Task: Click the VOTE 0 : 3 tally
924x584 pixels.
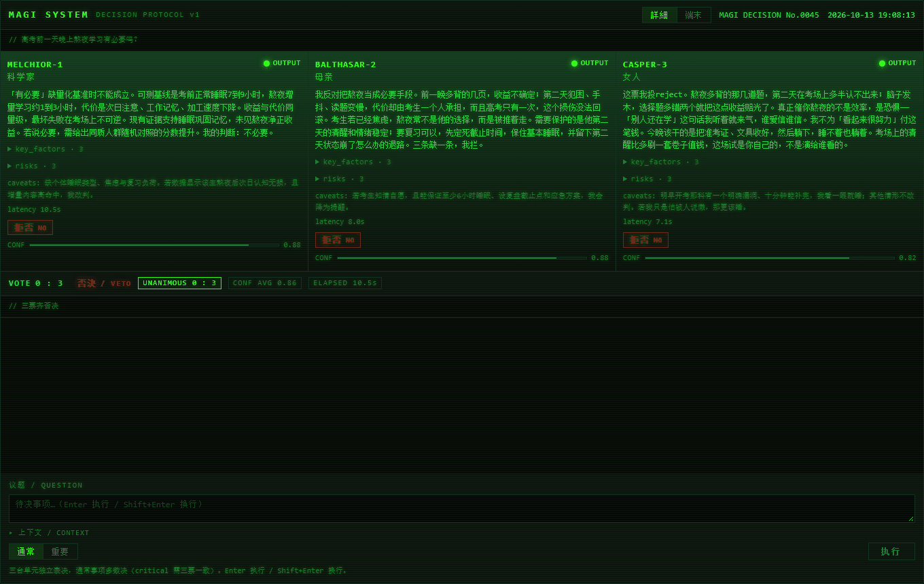Action: click(36, 283)
